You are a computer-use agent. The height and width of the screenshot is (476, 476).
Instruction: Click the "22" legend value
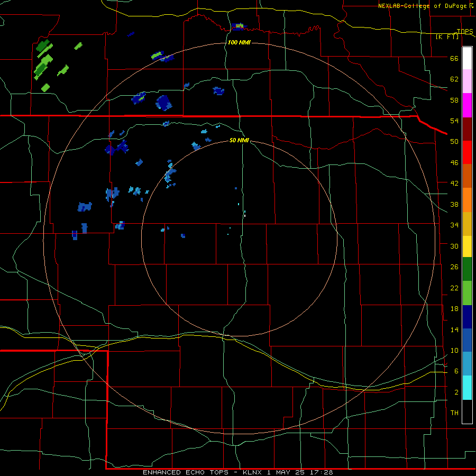coord(454,288)
